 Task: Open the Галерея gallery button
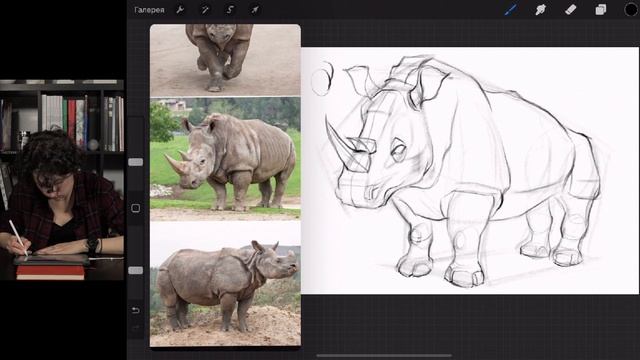coord(149,10)
